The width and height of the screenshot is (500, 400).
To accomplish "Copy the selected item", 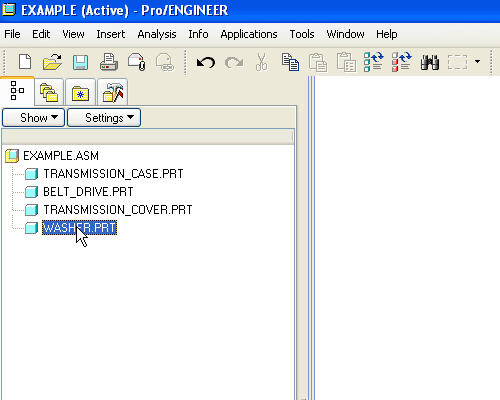I will [290, 62].
